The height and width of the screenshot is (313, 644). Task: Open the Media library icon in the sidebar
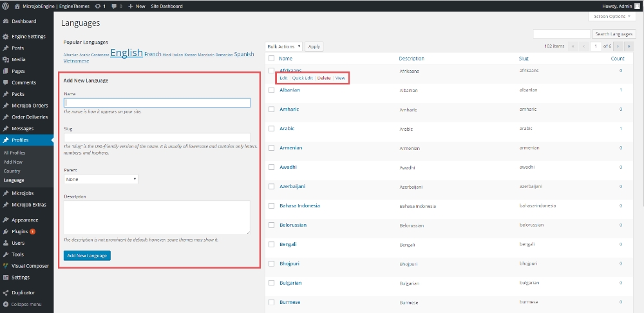6,59
